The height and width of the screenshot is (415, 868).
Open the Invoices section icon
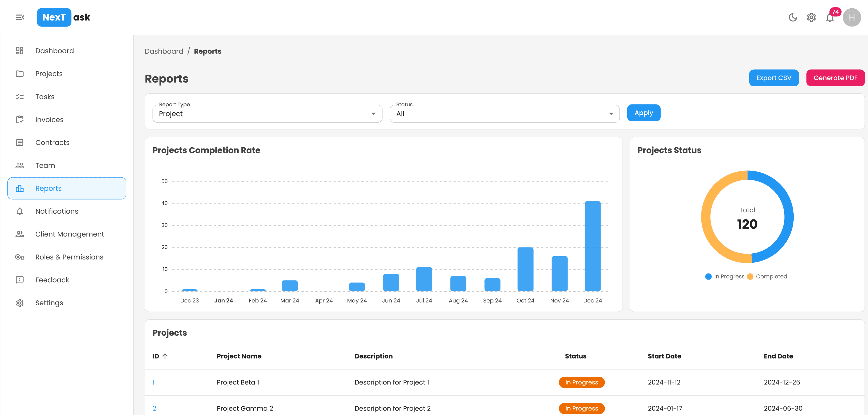tap(19, 119)
